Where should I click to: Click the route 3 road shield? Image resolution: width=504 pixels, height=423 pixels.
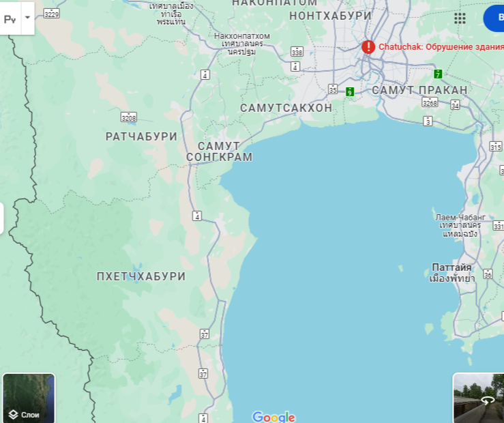pyautogui.click(x=428, y=121)
